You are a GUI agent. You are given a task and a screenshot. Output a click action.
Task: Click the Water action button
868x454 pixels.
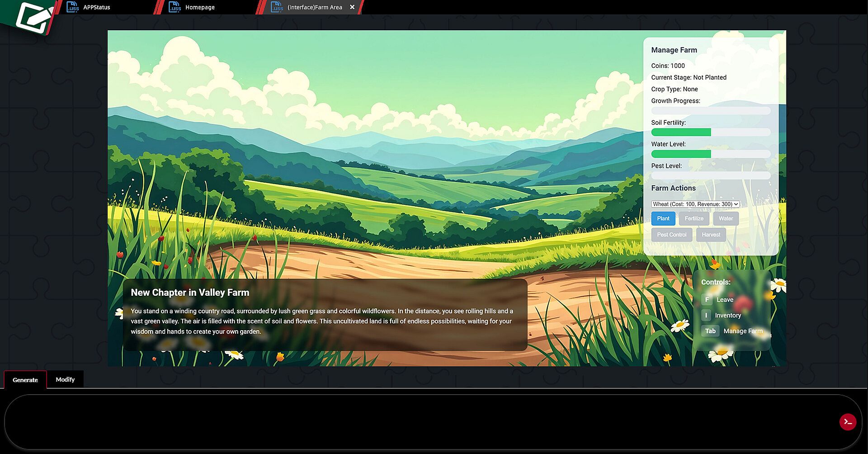[x=726, y=218]
